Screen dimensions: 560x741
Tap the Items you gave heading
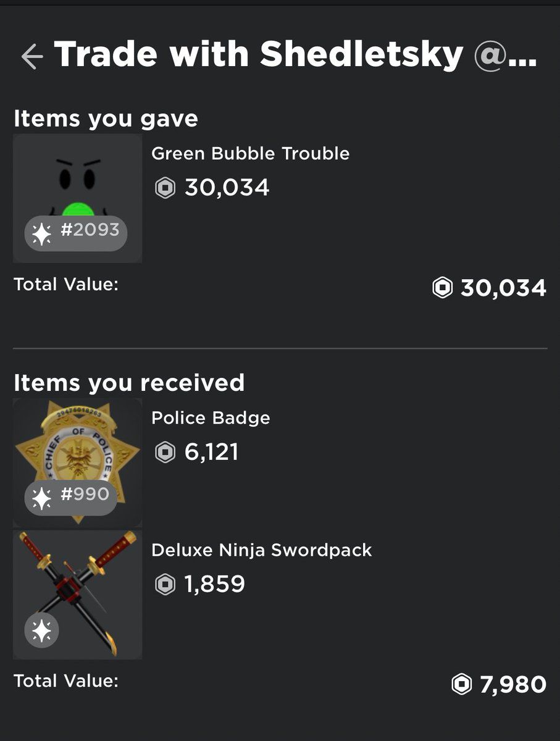coord(106,119)
